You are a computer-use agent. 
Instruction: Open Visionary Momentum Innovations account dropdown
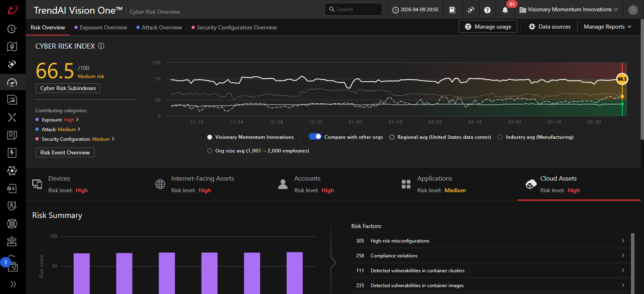click(569, 10)
